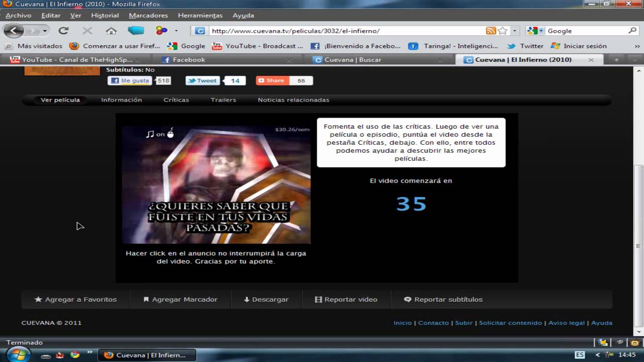644x362 pixels.
Task: Click the red quick launch icon beside Chrome
Action: coord(60,354)
